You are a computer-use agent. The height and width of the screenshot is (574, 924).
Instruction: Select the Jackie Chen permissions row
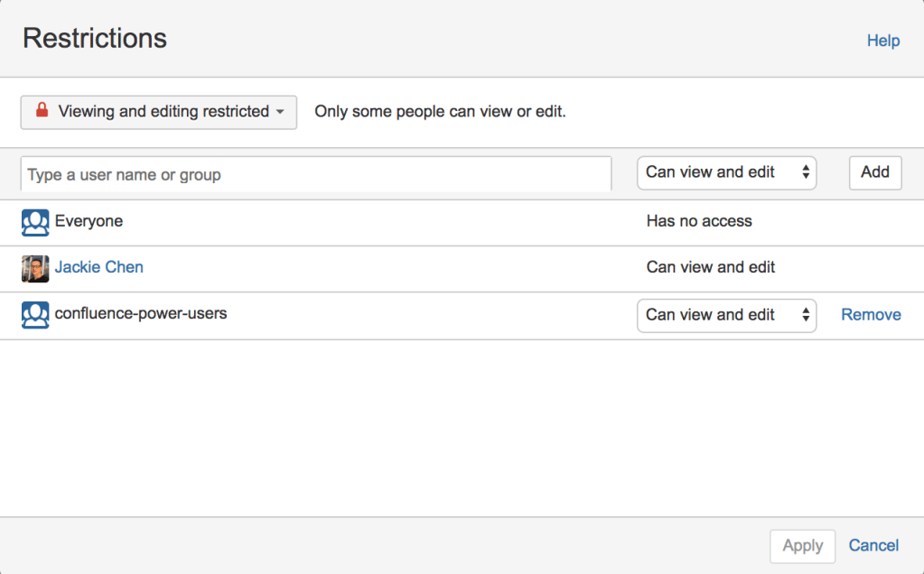click(x=361, y=267)
